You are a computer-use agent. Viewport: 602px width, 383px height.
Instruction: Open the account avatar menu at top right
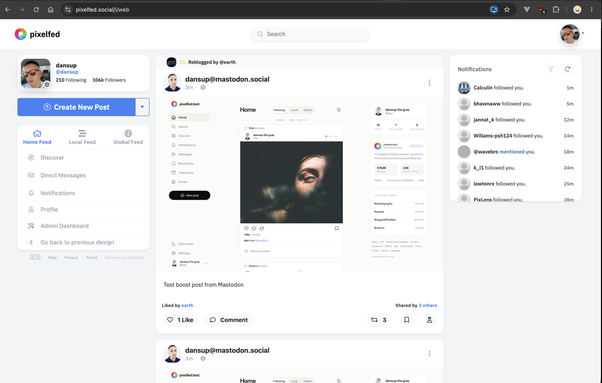pos(571,34)
